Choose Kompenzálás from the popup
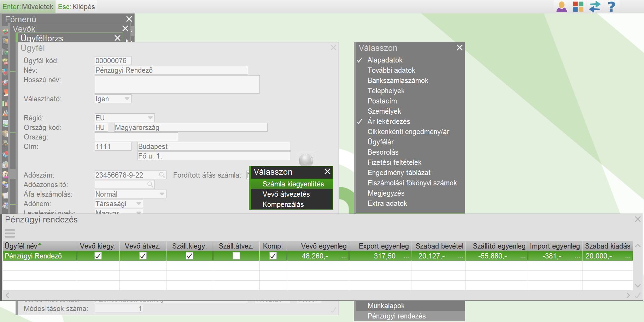 tap(292, 204)
